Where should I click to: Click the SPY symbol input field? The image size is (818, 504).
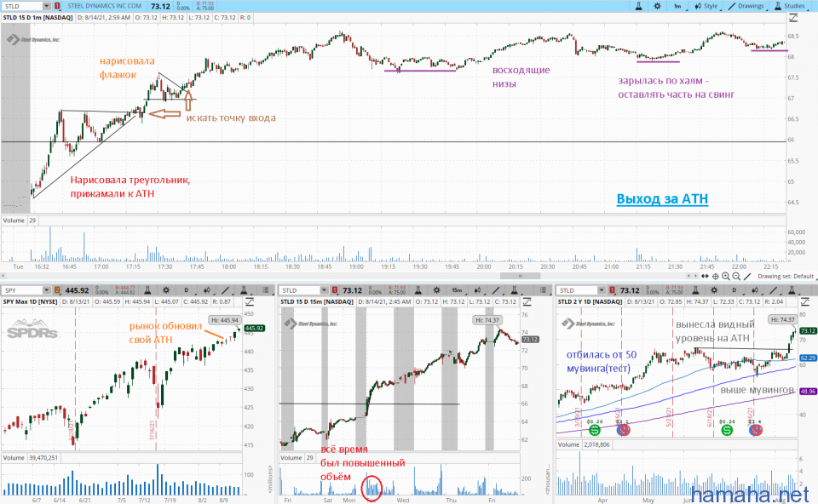pos(22,290)
